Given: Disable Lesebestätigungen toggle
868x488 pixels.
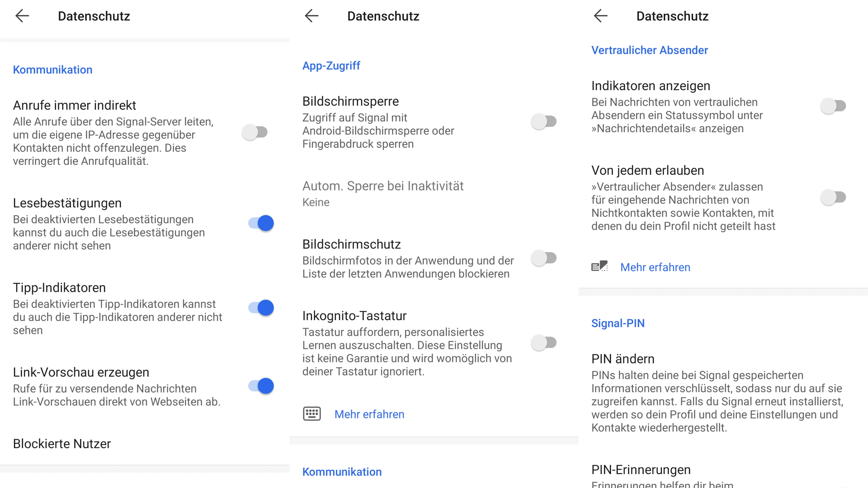Looking at the screenshot, I should pyautogui.click(x=261, y=223).
